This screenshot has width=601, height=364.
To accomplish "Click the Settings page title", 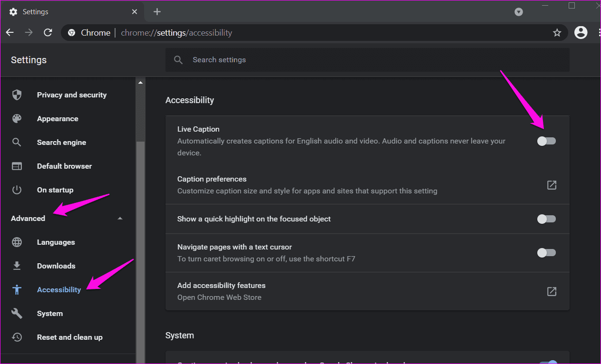I will coord(29,60).
